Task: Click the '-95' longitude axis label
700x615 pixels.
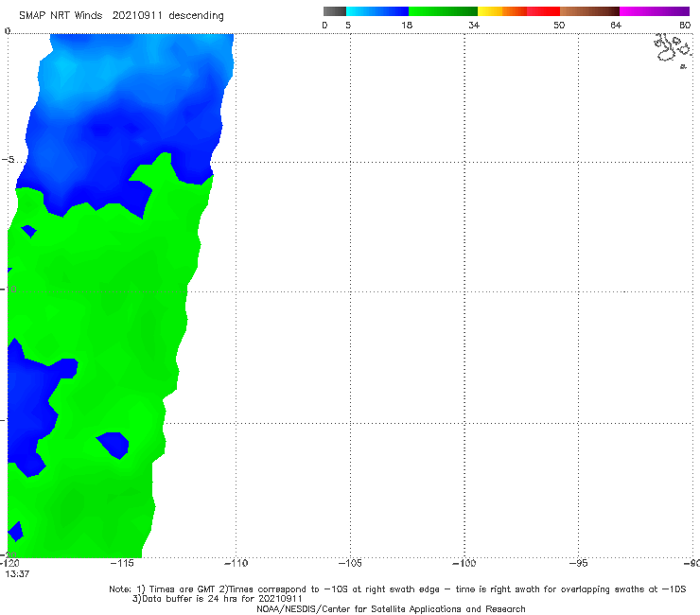Action: coord(579,563)
